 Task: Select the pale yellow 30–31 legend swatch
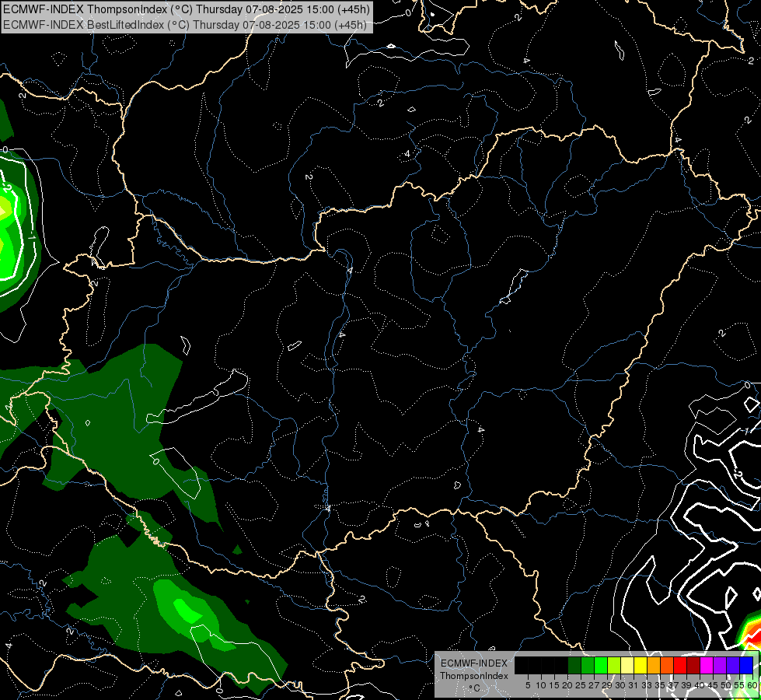coord(627,665)
